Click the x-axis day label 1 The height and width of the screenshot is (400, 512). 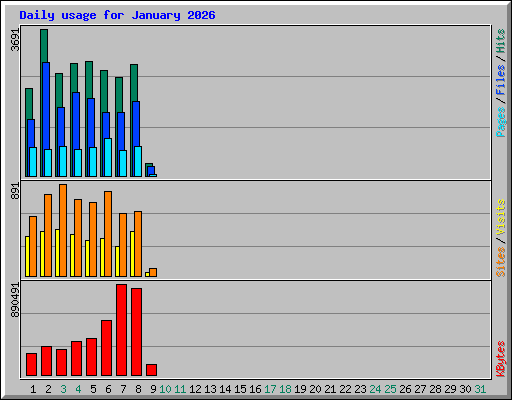[33, 389]
